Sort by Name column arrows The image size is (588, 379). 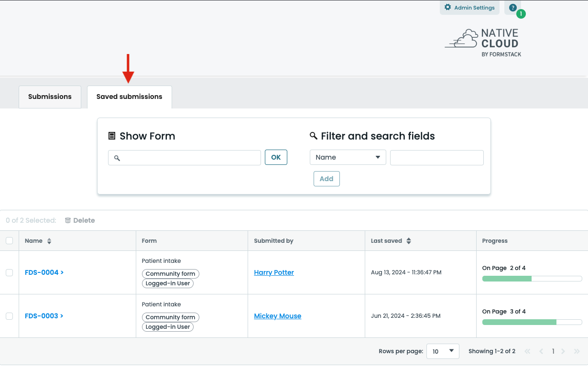[49, 241]
